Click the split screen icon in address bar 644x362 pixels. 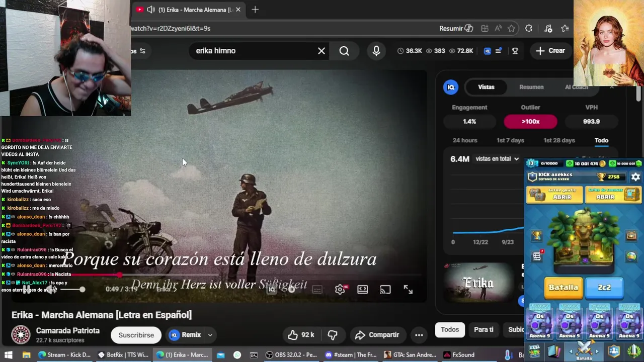(x=485, y=29)
